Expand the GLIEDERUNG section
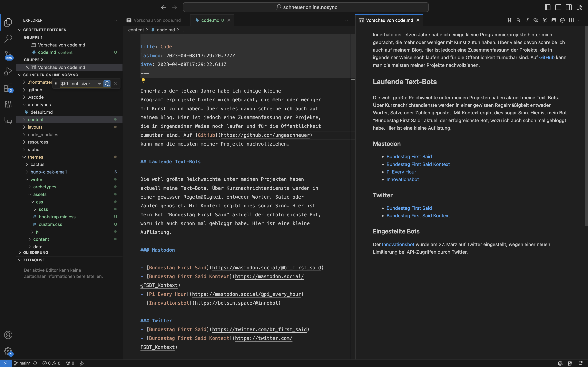 click(x=36, y=252)
